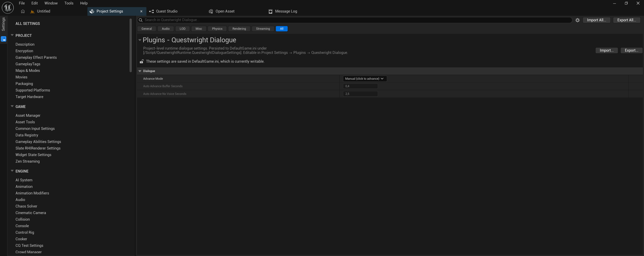
Task: Open Gameplay Effect Parents settings
Action: click(36, 57)
